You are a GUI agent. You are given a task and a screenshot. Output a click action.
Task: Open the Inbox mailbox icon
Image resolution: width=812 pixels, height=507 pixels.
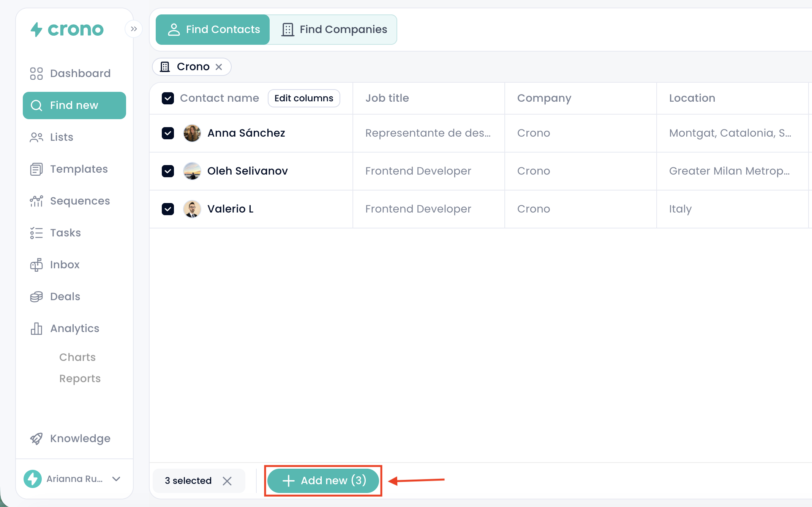pyautogui.click(x=36, y=265)
